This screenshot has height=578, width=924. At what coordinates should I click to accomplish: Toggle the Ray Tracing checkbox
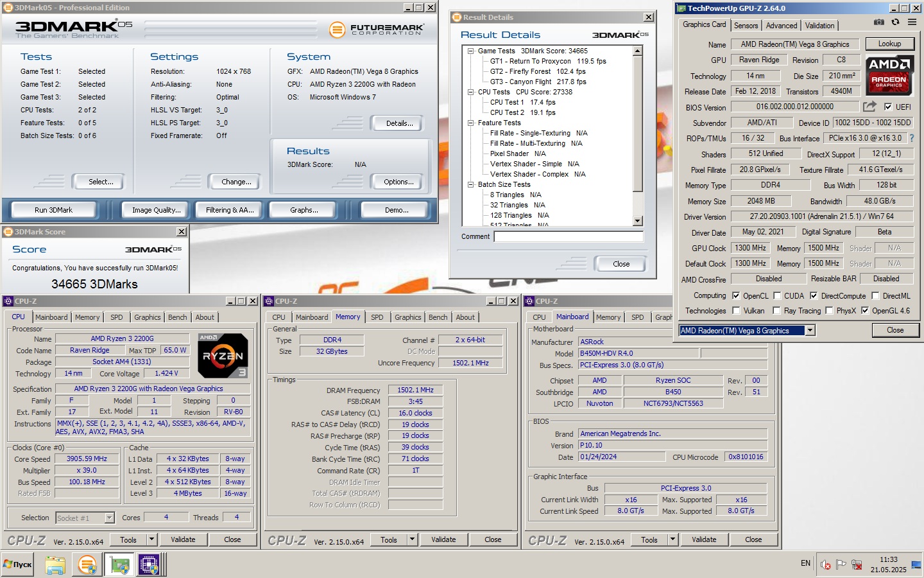pos(777,311)
